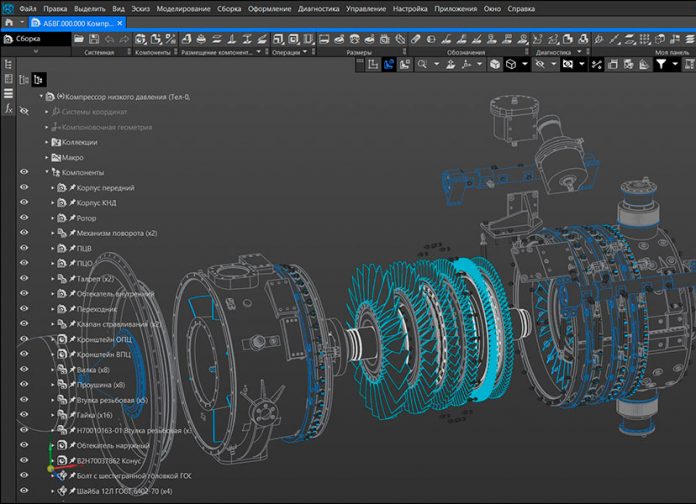Image resolution: width=696 pixels, height=504 pixels.
Task: Open the model tree panel icon in left sidebar
Action: click(8, 64)
